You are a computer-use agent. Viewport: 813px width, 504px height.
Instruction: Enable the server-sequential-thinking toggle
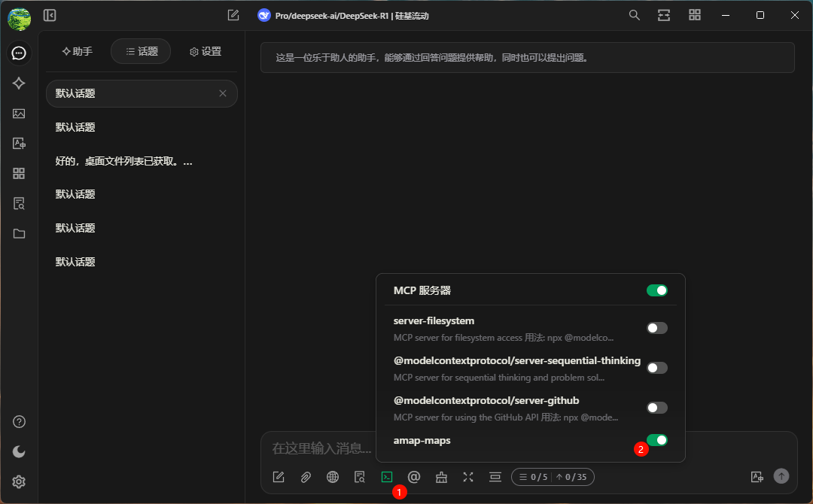[657, 368]
